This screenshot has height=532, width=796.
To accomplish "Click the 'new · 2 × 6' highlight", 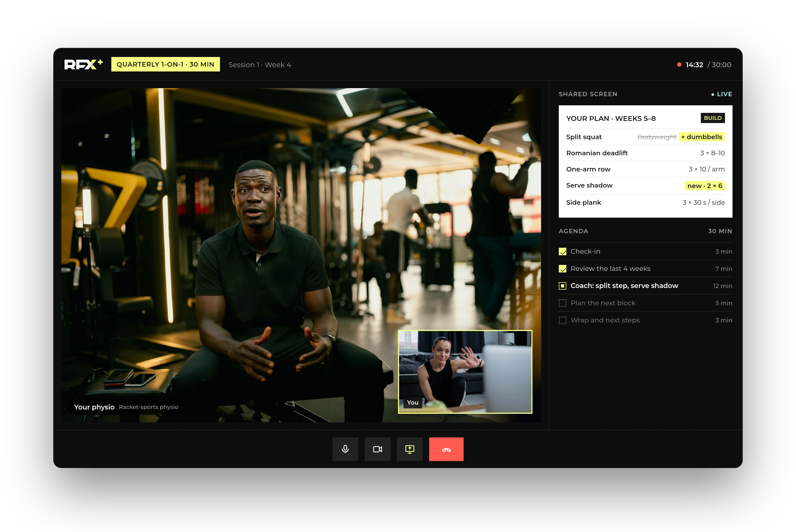I will (x=705, y=186).
